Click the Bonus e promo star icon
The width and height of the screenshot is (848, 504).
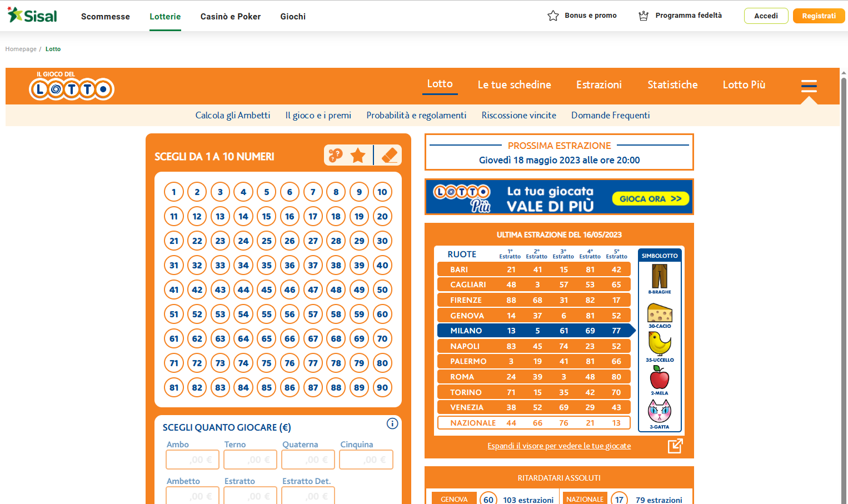[553, 16]
